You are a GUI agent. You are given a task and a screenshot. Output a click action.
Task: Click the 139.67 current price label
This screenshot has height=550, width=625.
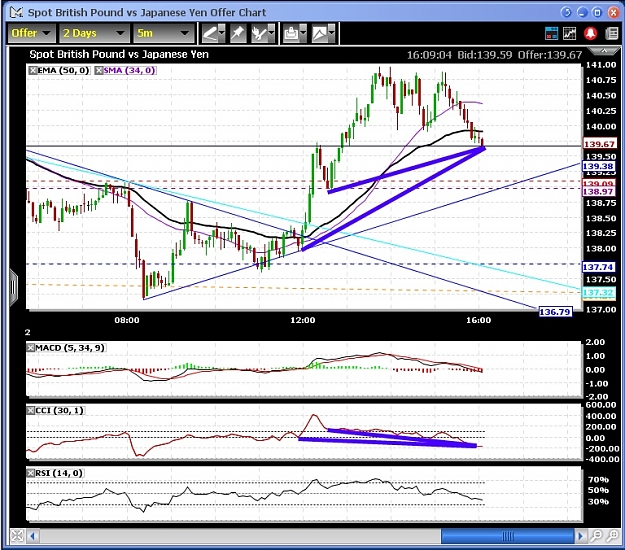click(x=599, y=144)
